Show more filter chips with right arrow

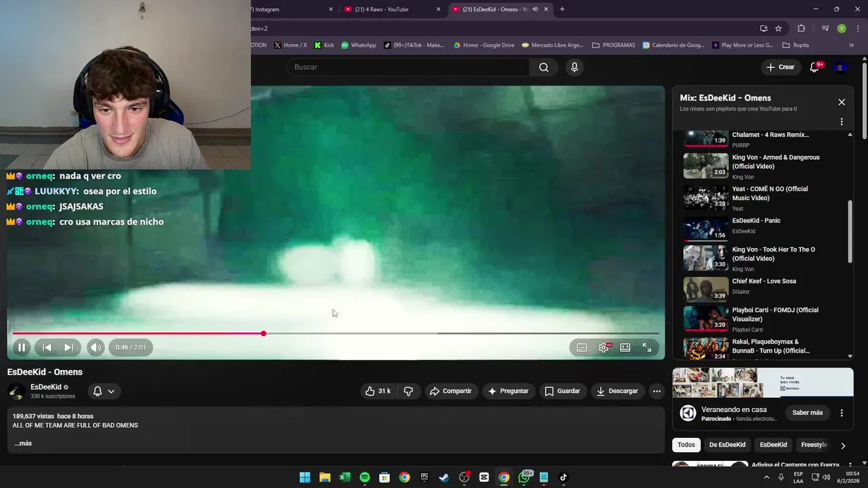pos(843,445)
